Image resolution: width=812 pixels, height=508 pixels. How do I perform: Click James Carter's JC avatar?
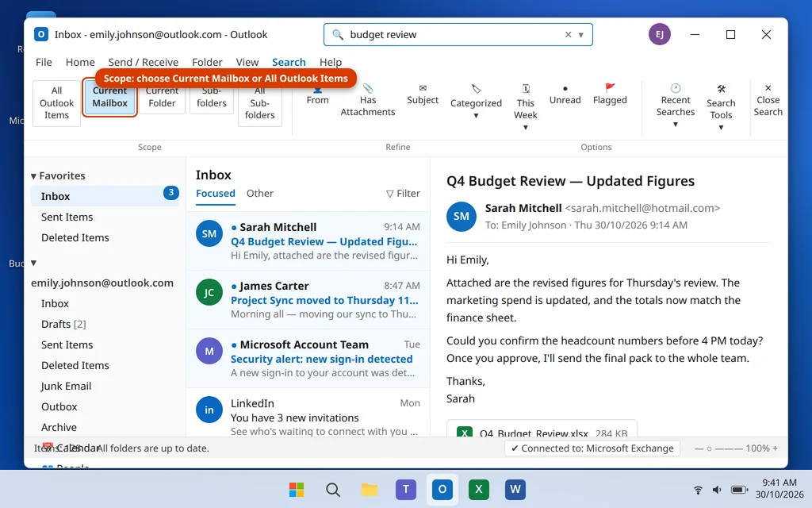[209, 292]
